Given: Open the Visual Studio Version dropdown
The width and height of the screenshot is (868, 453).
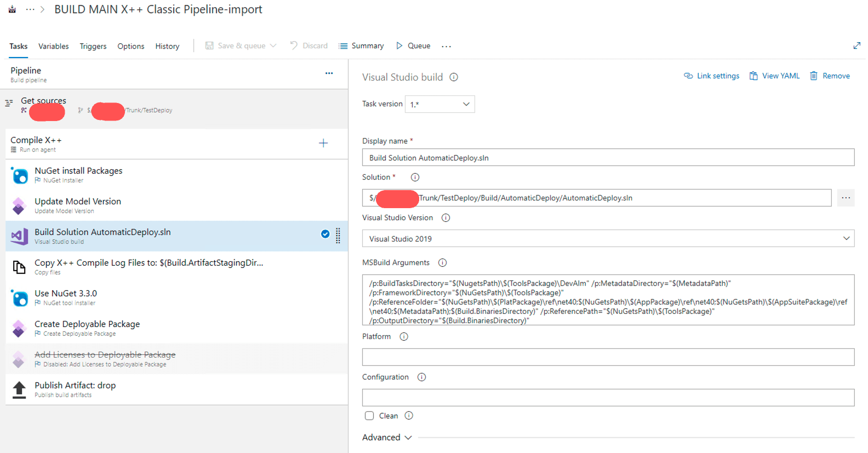Looking at the screenshot, I should click(x=608, y=238).
